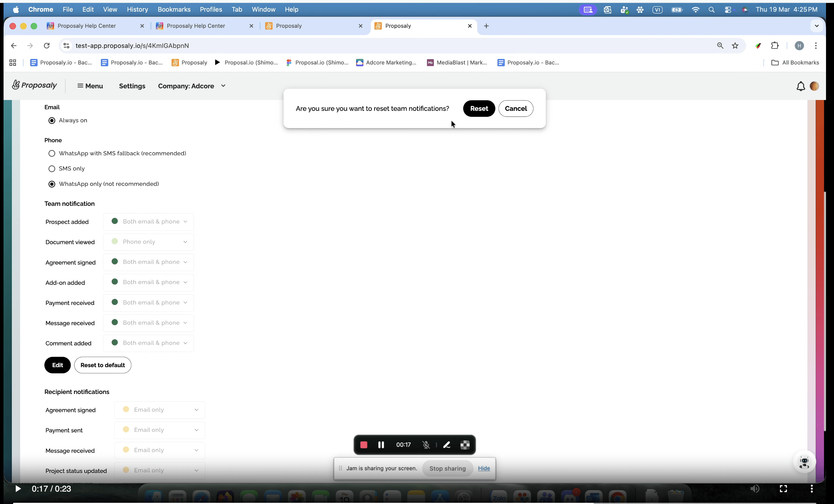Open the user profile avatar
The width and height of the screenshot is (834, 504).
[814, 86]
